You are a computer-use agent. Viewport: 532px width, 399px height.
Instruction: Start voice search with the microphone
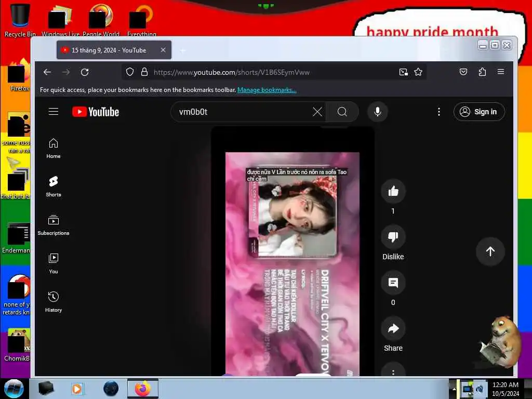(378, 112)
